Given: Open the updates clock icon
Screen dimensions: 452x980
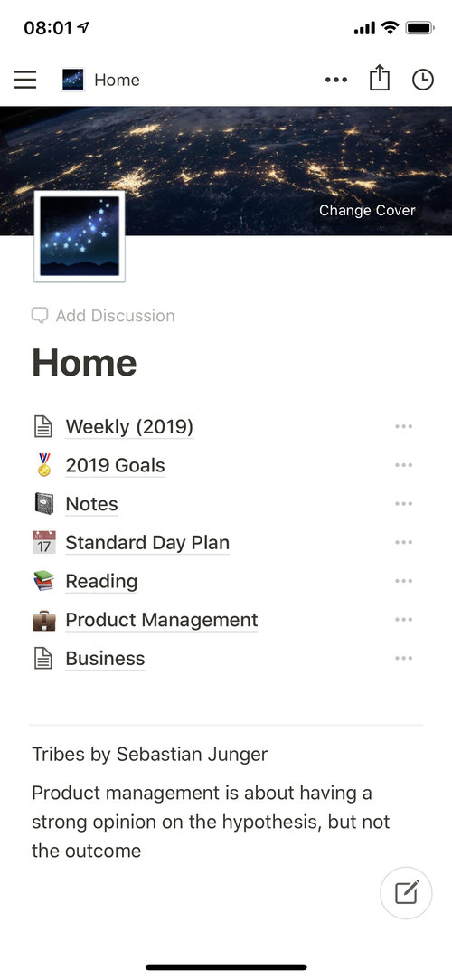Looking at the screenshot, I should coord(423,80).
